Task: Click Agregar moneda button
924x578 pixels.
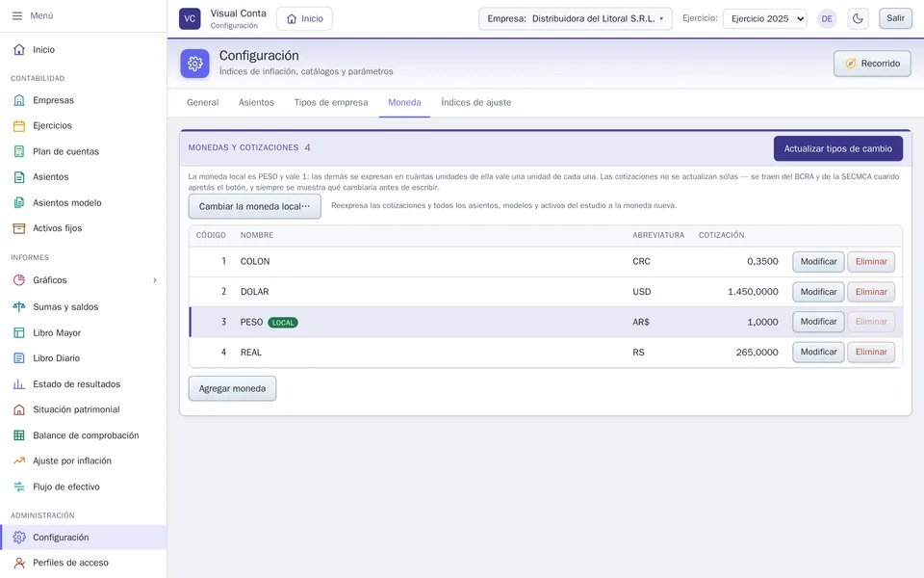Action: [x=232, y=388]
